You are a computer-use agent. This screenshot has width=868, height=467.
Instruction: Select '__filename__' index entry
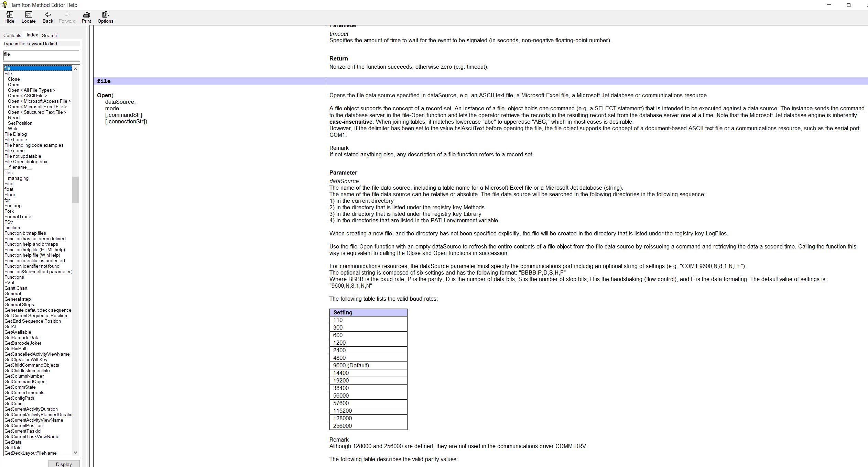(x=18, y=167)
